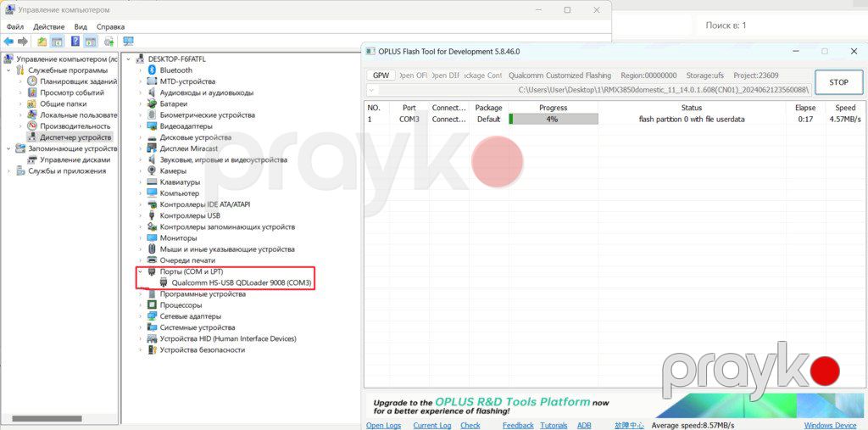Open the Вид menu
Image resolution: width=868 pixels, height=430 pixels.
coord(81,26)
